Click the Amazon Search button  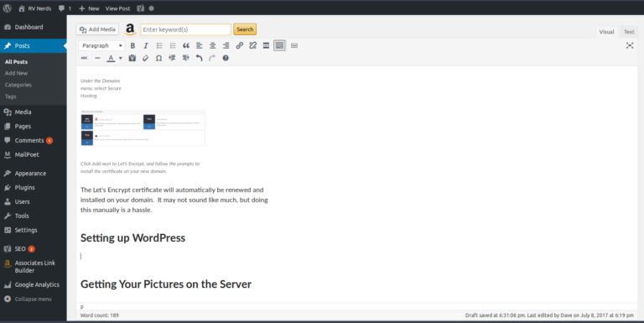coord(245,29)
